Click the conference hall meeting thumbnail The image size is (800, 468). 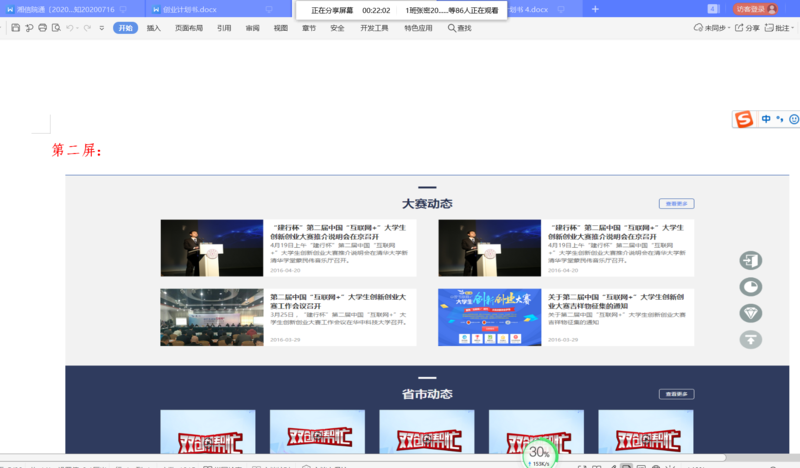[212, 317]
